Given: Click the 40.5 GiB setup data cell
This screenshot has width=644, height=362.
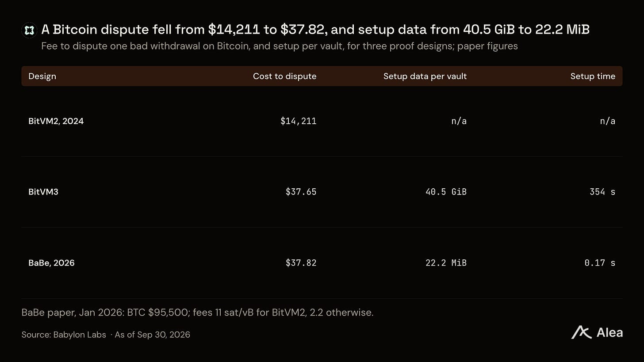Looking at the screenshot, I should (446, 192).
